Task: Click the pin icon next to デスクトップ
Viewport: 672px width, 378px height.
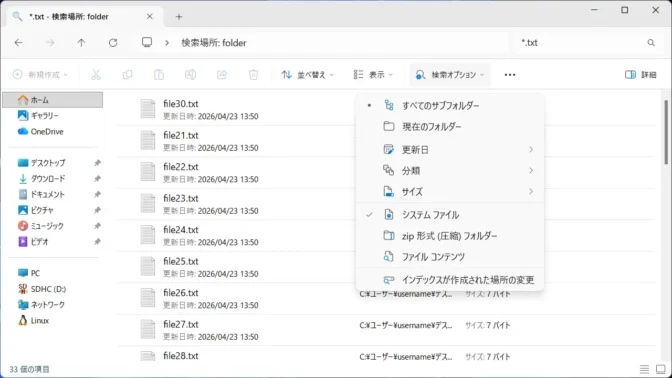Action: pyautogui.click(x=97, y=163)
